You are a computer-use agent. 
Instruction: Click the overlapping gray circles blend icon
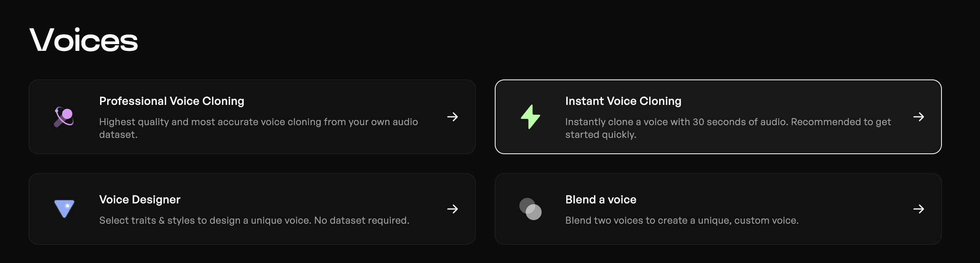[x=531, y=209]
